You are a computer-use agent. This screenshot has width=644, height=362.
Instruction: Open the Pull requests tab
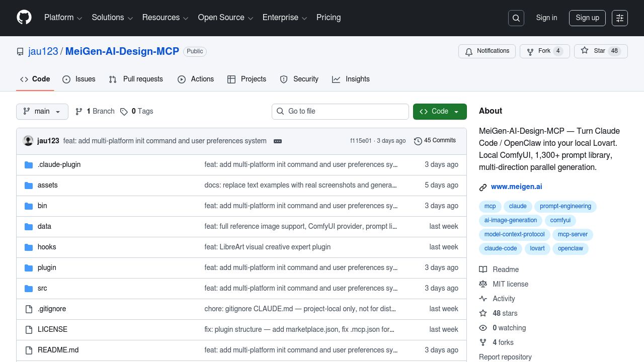pyautogui.click(x=136, y=79)
